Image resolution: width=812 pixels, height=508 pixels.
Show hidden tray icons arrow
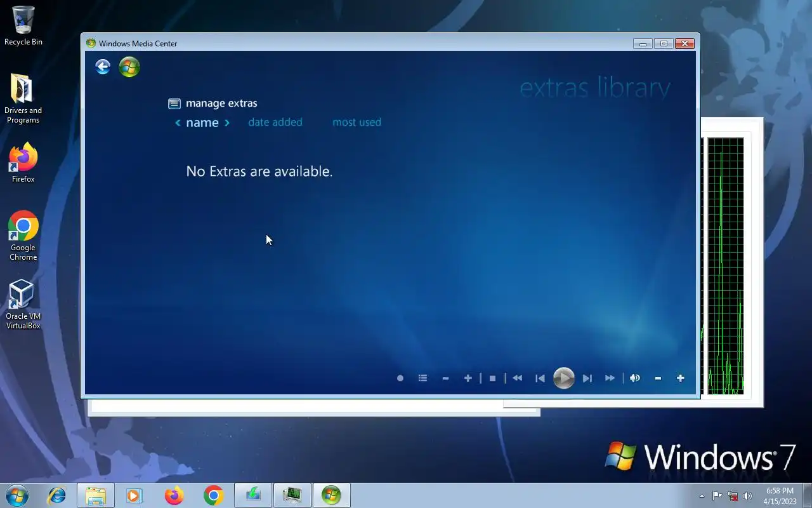(702, 496)
